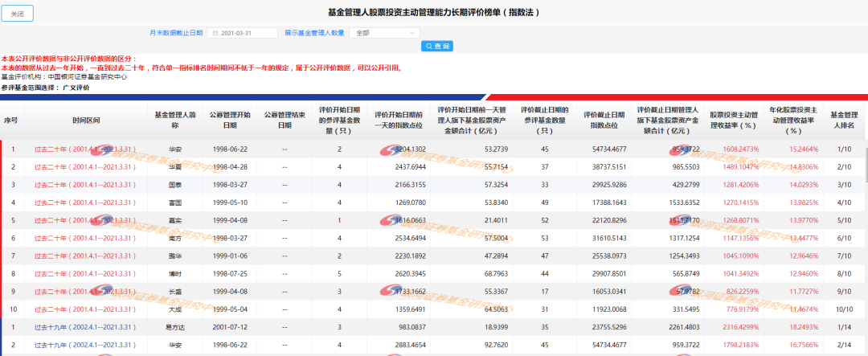The height and width of the screenshot is (356, 868).
Task: Click asset amount 21.4011
Action: (497, 220)
